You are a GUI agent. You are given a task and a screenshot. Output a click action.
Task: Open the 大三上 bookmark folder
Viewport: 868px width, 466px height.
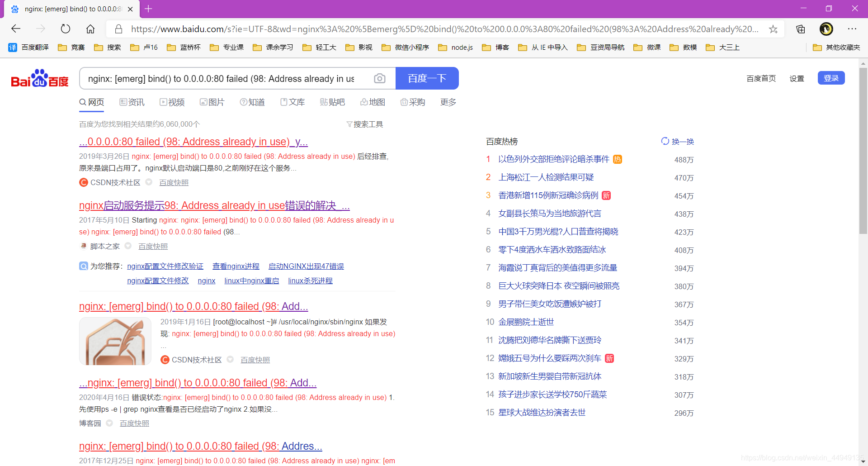tap(722, 48)
